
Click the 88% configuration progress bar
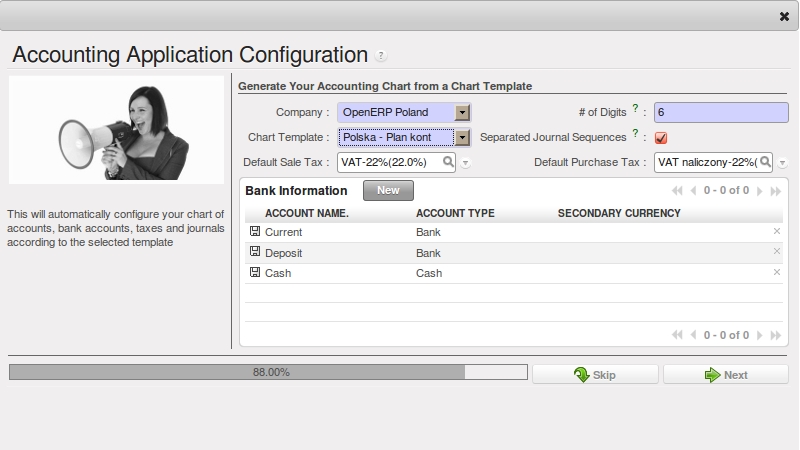coord(268,372)
